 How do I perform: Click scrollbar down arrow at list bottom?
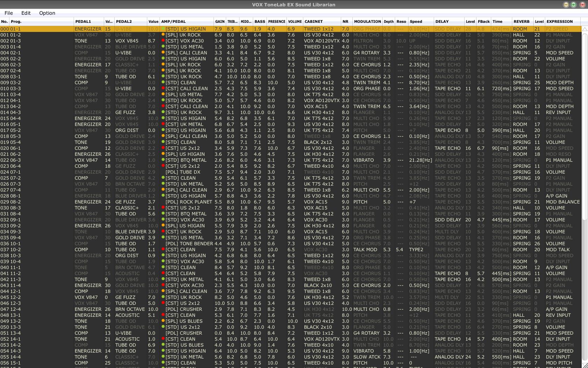584,365
